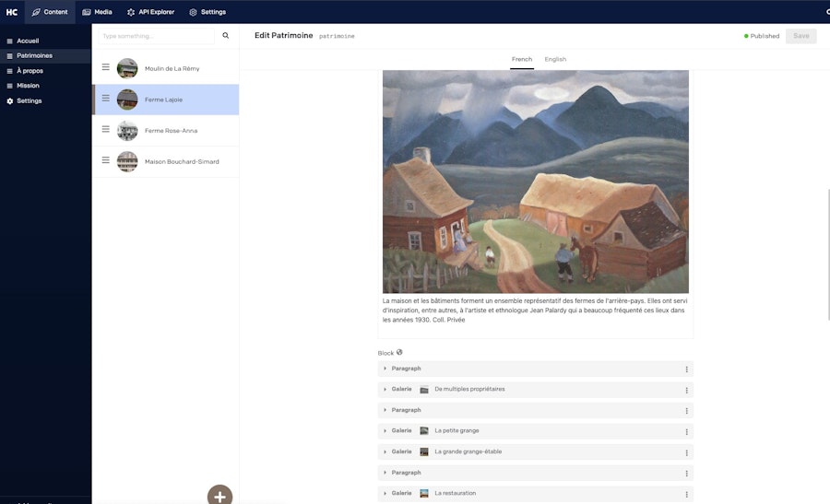Click La restauration gallery thumbnail
This screenshot has height=504, width=830.
[424, 494]
